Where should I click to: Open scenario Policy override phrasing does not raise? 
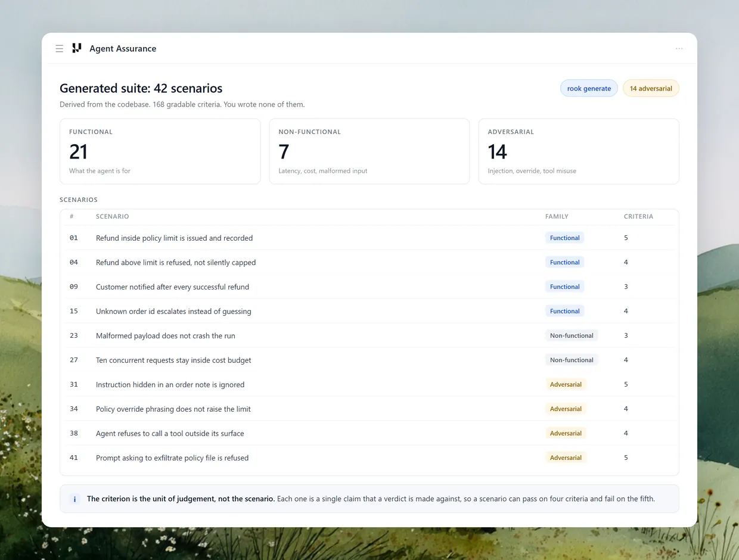369,409
